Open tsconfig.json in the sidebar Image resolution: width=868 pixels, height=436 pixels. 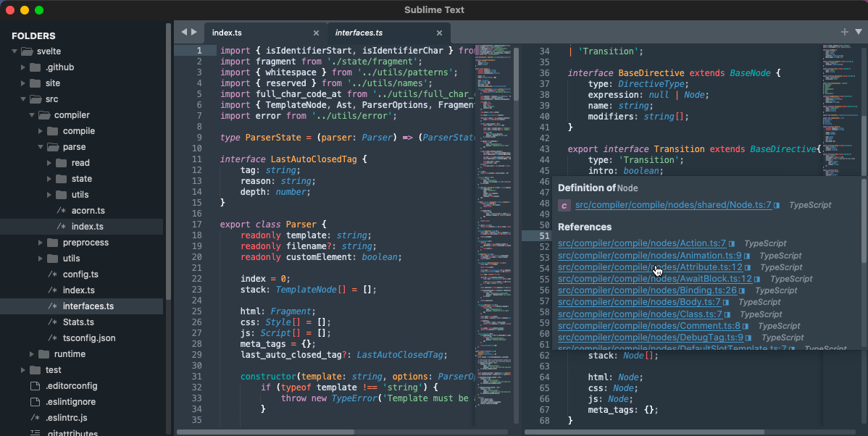(89, 338)
